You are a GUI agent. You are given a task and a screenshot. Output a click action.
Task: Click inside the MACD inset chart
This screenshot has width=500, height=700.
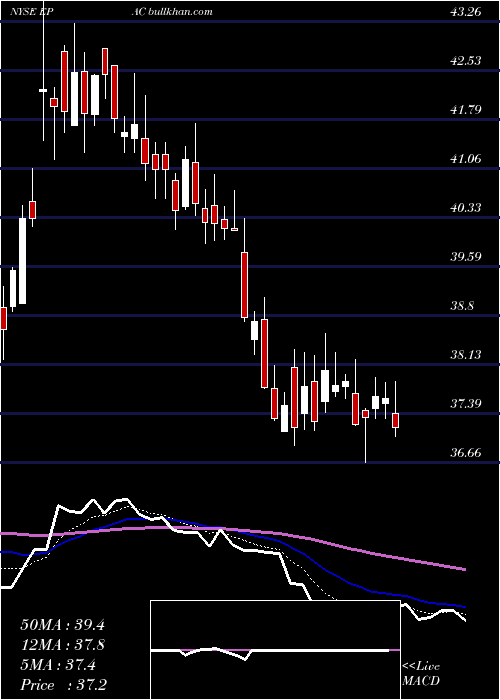pyautogui.click(x=275, y=650)
